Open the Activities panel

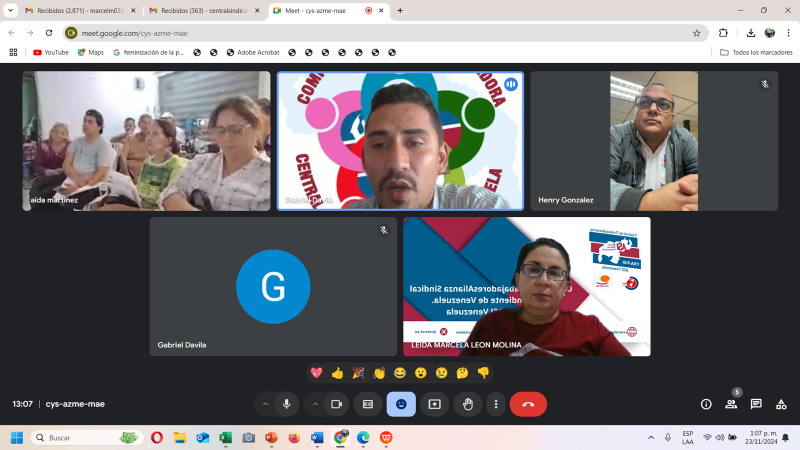781,404
